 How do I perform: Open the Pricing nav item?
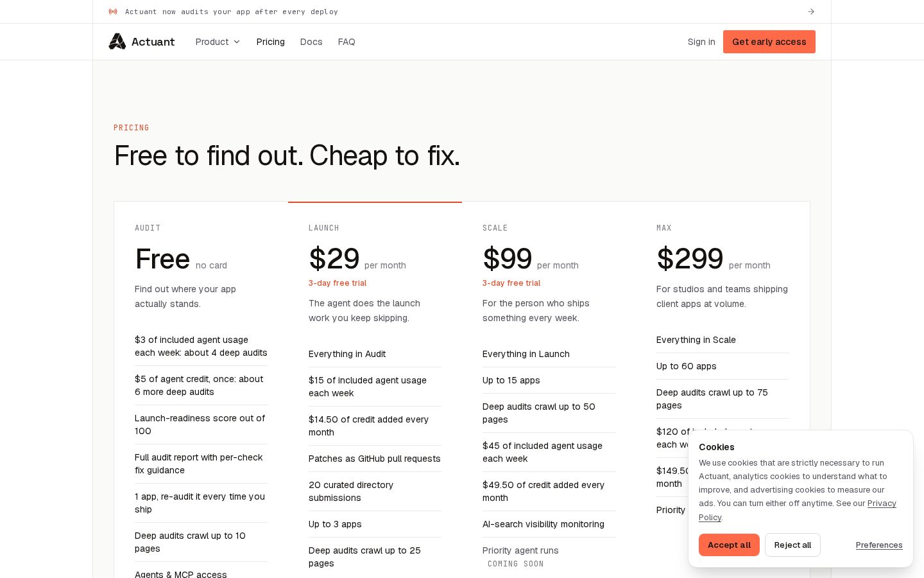click(270, 42)
